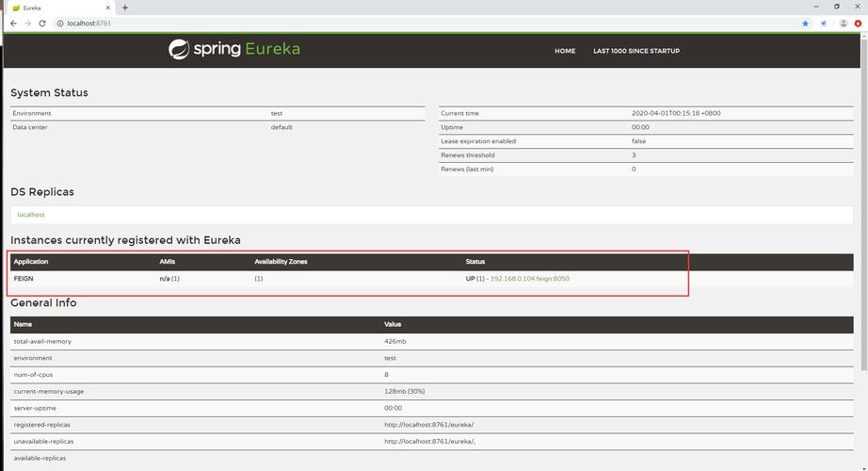Click the total-avail-memory value 426mb
Screen dimensions: 868x471
(x=395, y=341)
